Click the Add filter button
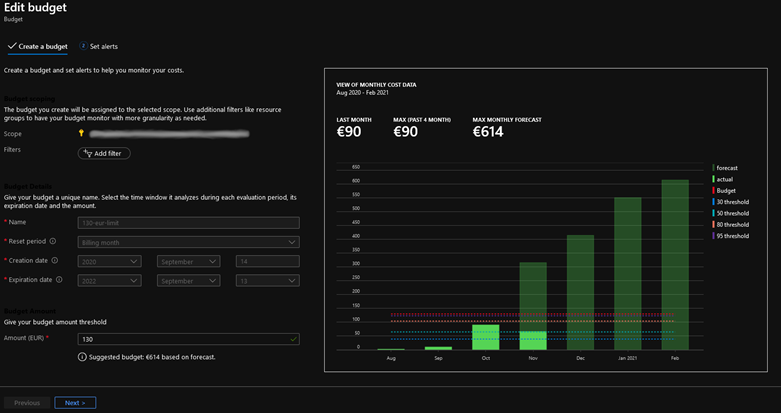The height and width of the screenshot is (413, 781). click(x=104, y=153)
